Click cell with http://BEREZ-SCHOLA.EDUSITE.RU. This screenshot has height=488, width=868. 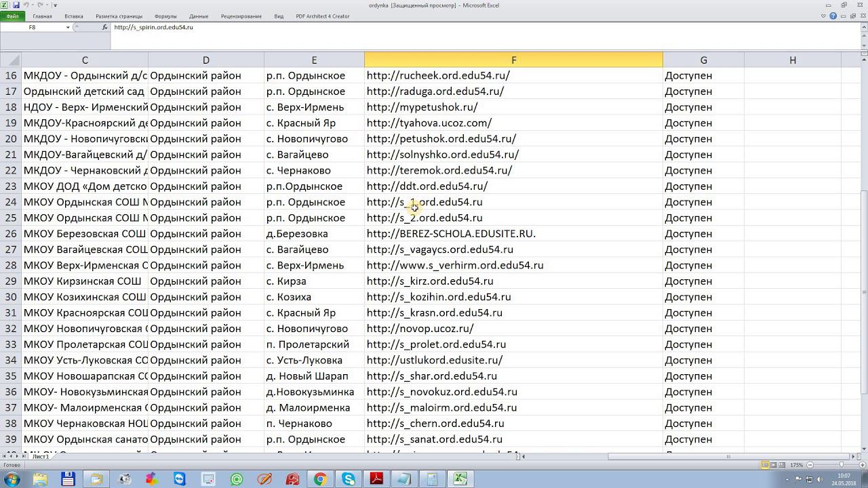point(513,234)
